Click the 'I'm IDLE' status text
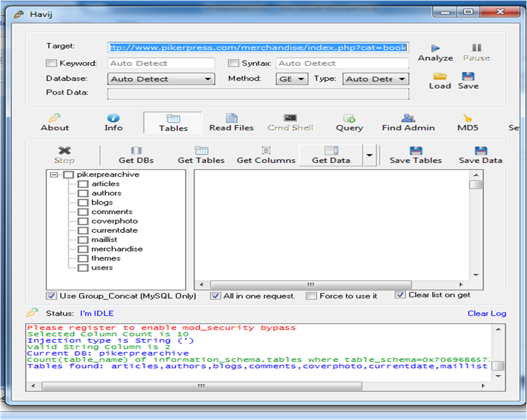Image resolution: width=527 pixels, height=420 pixels. click(97, 313)
